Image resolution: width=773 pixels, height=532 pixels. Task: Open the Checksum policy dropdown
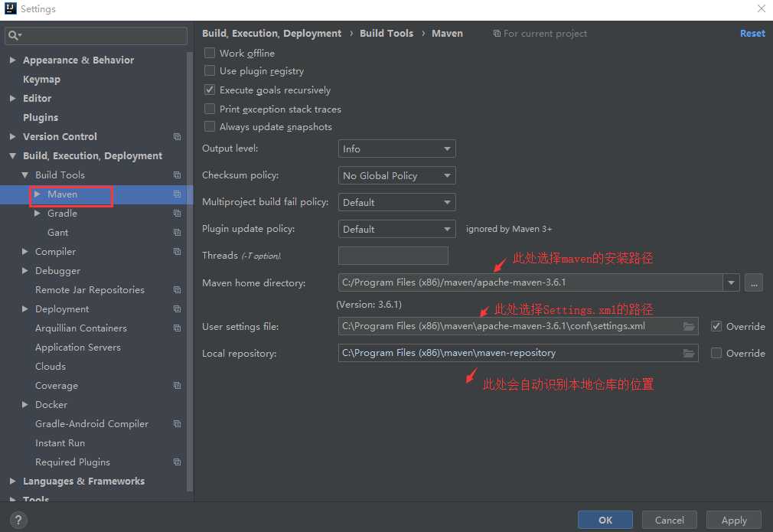(x=397, y=175)
